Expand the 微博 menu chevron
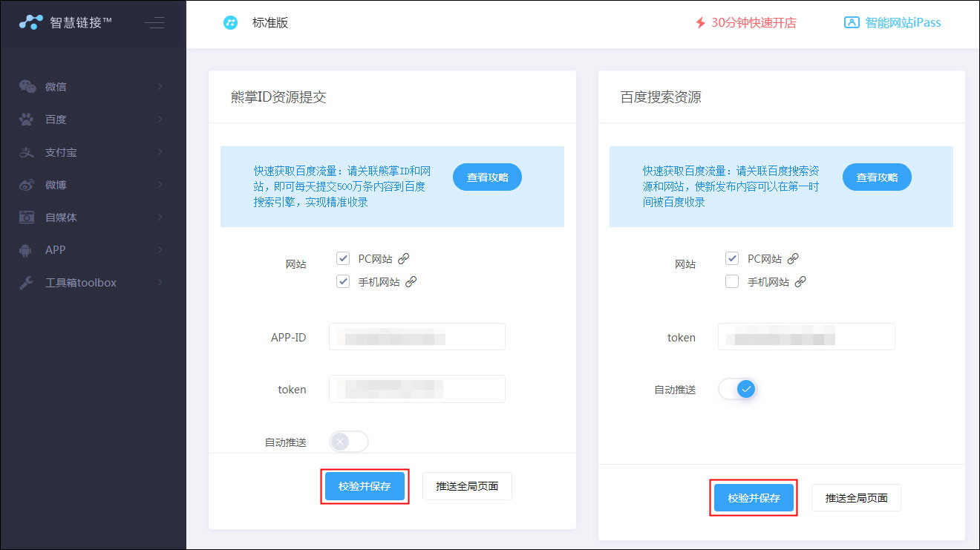The height and width of the screenshot is (550, 980). click(x=160, y=185)
